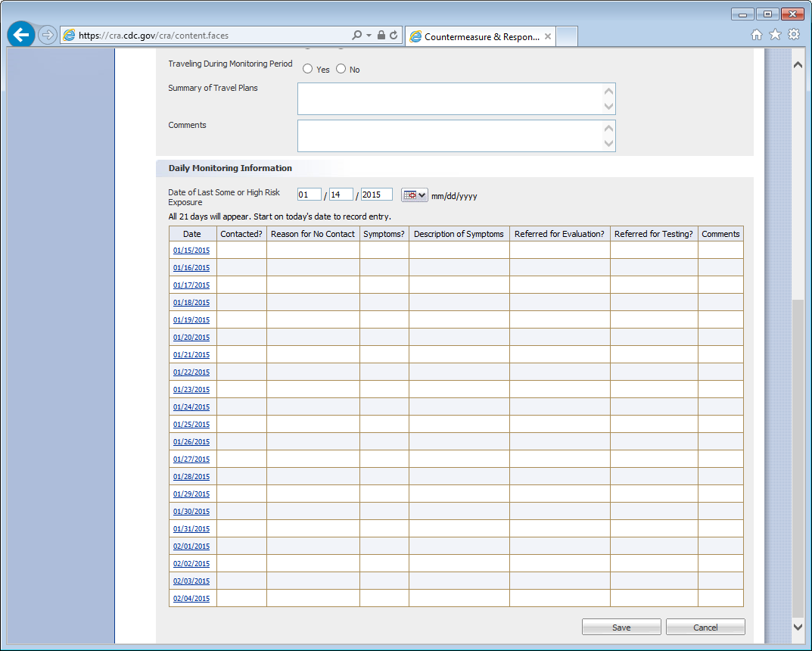Click the Cancel button
812x651 pixels.
(705, 628)
